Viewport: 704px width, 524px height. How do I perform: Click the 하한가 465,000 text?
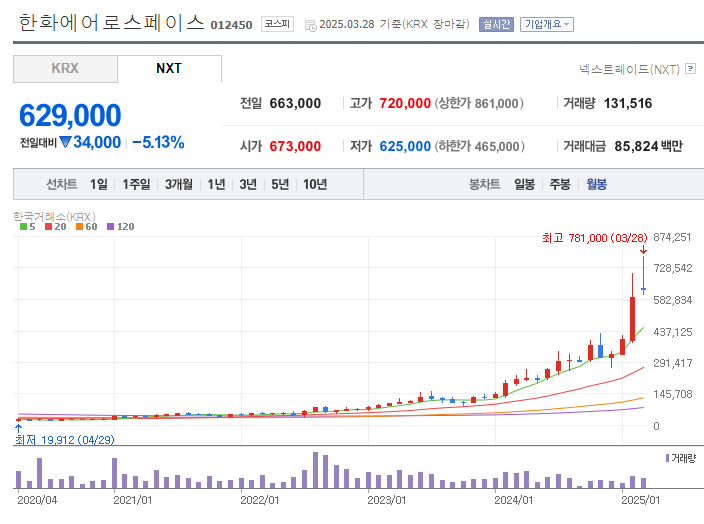point(479,146)
